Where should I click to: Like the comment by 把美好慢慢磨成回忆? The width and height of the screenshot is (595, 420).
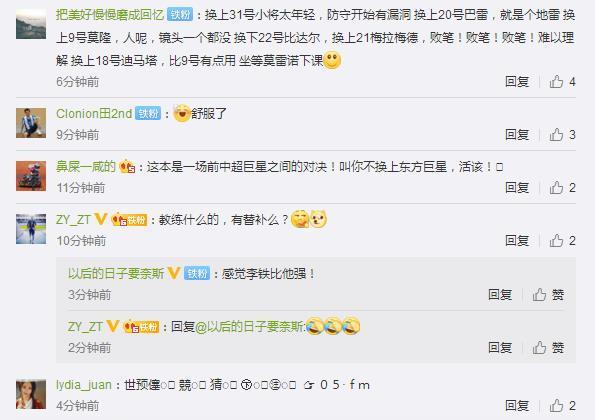562,82
